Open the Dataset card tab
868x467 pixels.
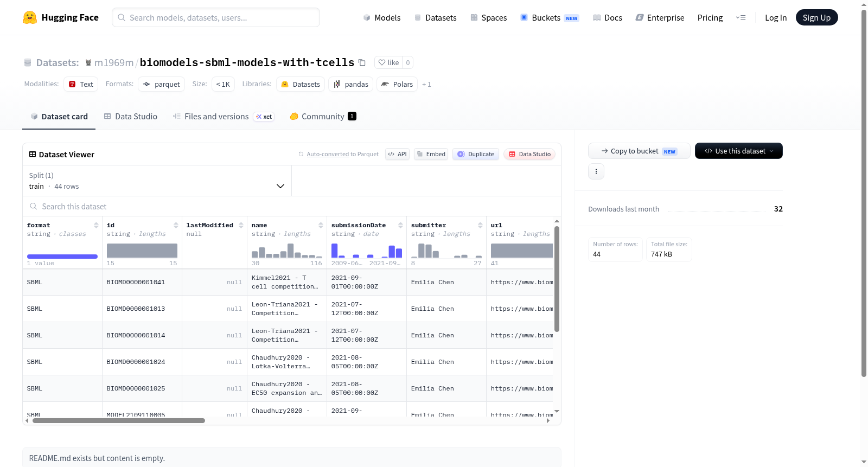tap(59, 117)
